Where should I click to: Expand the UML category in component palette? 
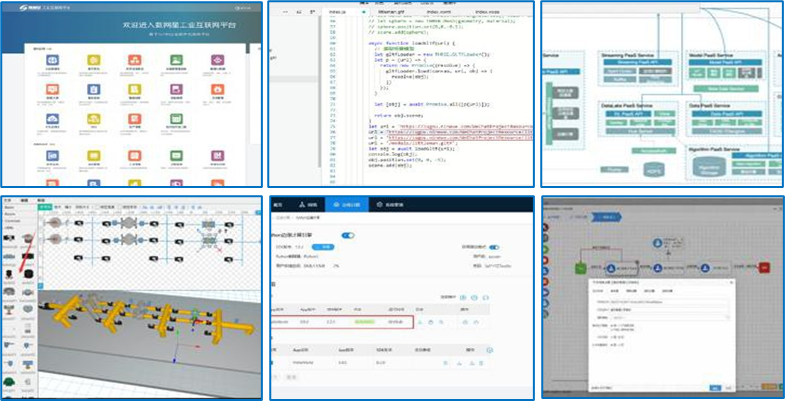pyautogui.click(x=10, y=227)
